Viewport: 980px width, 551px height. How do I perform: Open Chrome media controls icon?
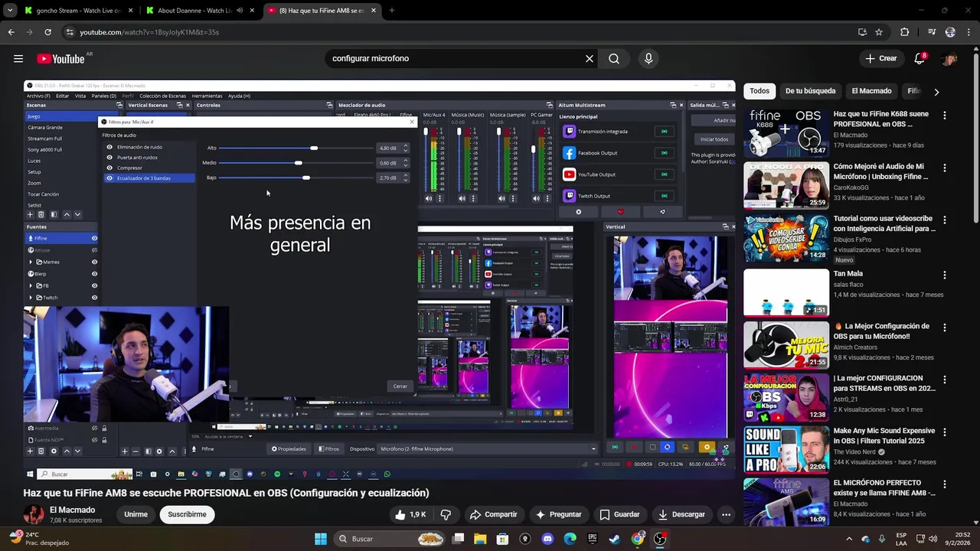932,32
